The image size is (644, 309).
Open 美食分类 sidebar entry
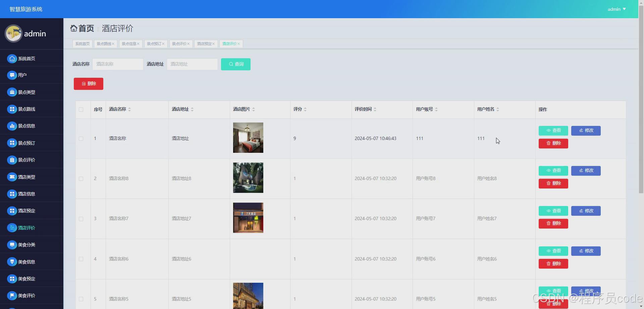click(32, 245)
